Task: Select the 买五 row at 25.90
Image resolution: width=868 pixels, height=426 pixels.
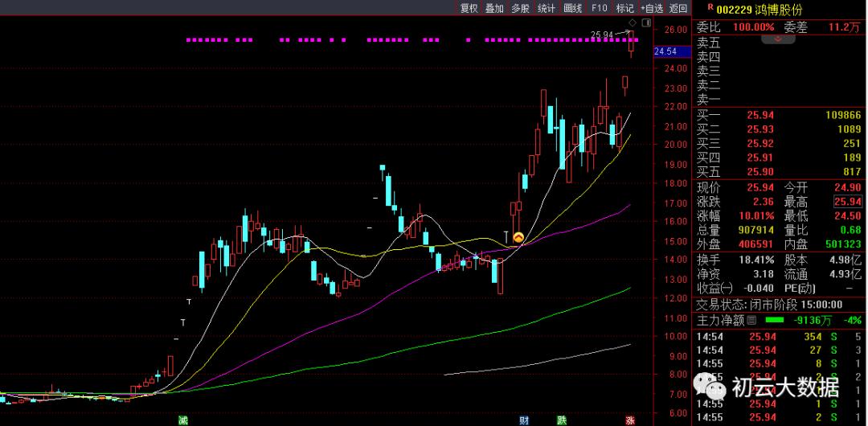Action: [x=780, y=172]
